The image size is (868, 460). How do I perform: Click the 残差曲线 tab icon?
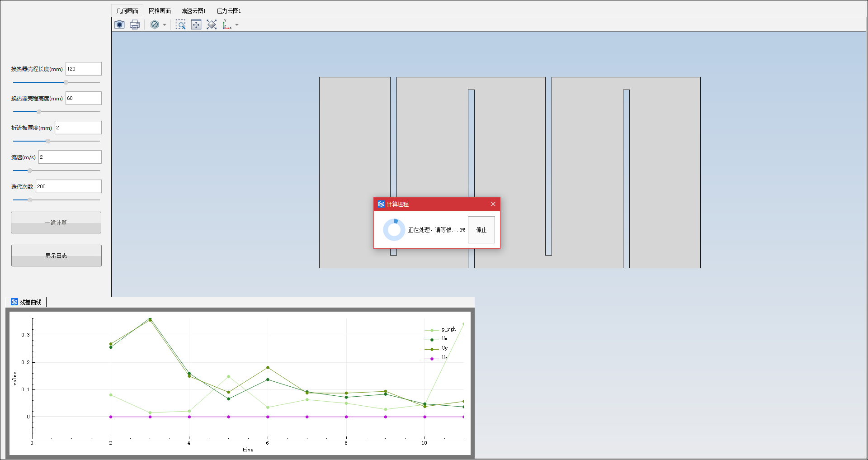click(14, 302)
